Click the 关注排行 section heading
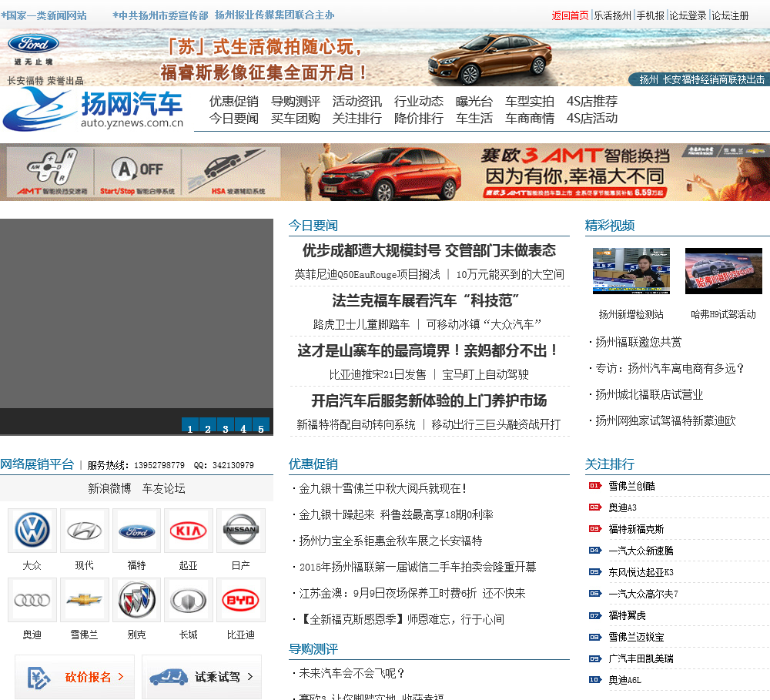Viewport: 770px width, 700px height. coord(609,464)
